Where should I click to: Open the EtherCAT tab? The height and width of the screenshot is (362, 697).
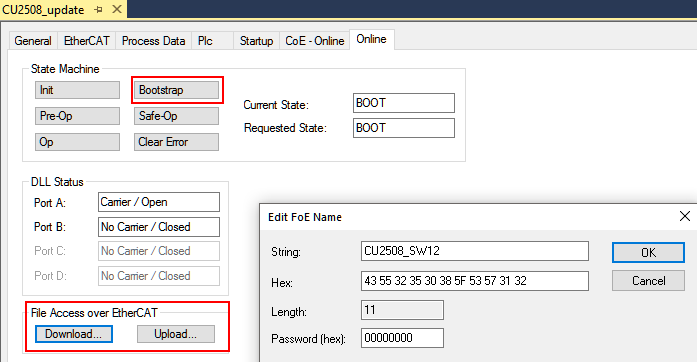point(87,41)
